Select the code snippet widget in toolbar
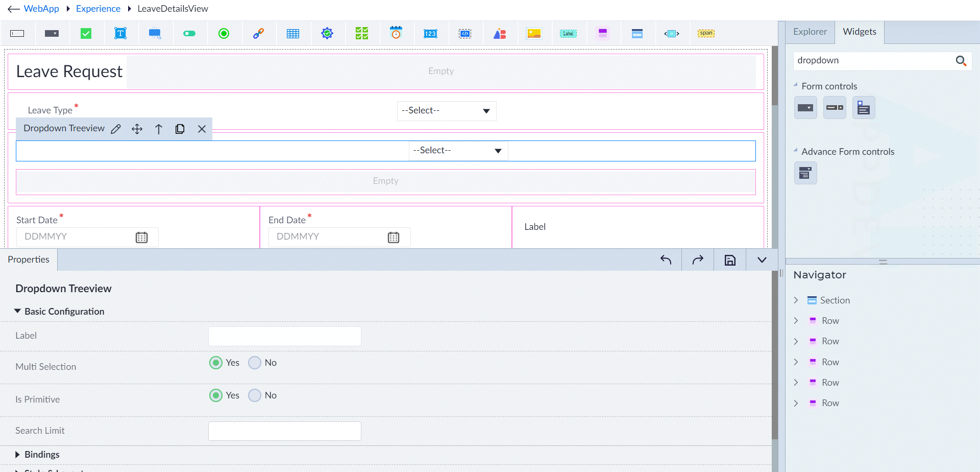 [465, 34]
